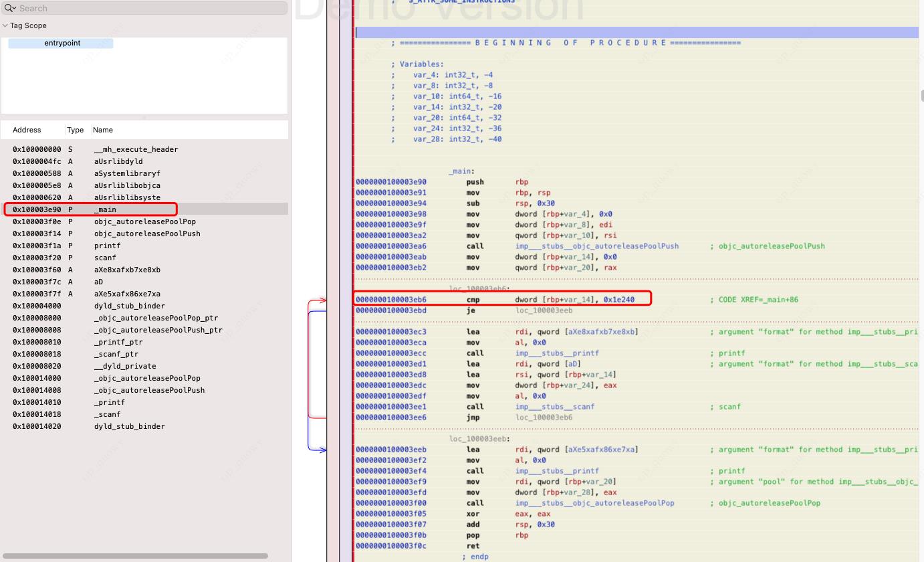
Task: Click imp___stubs__objc_autoreleasePoolPop call target
Action: (x=595, y=503)
